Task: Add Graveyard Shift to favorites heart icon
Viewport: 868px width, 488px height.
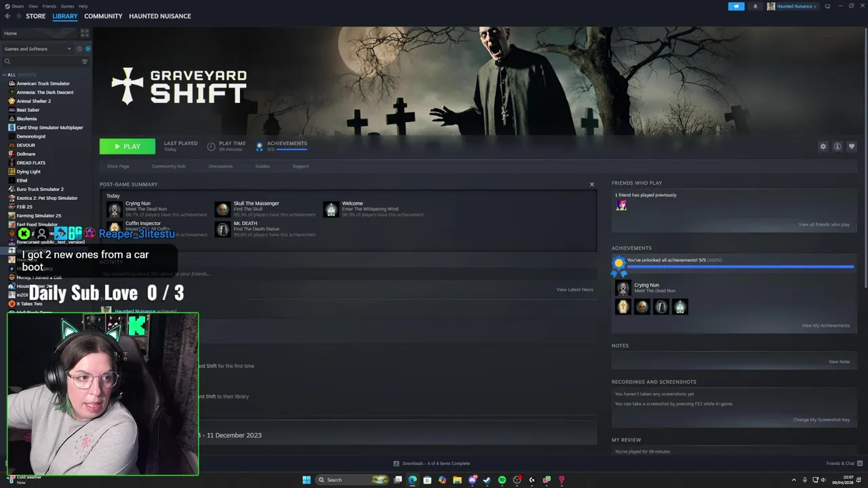Action: (852, 146)
